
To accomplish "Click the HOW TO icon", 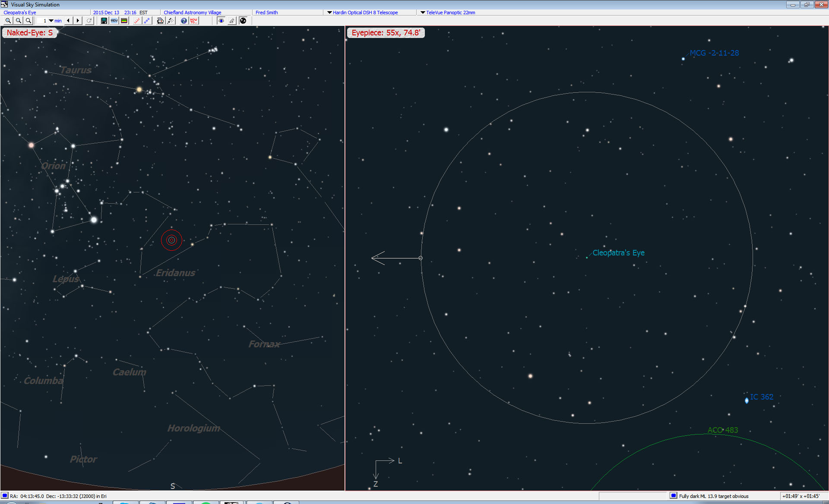I will click(194, 21).
